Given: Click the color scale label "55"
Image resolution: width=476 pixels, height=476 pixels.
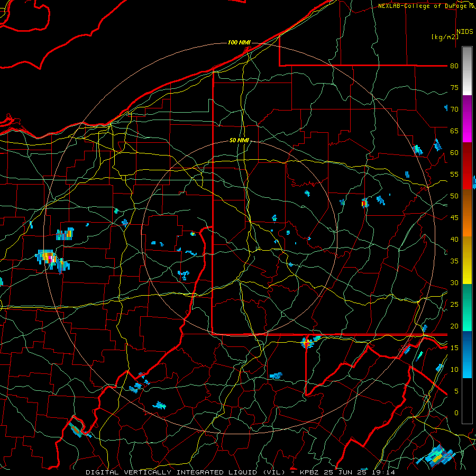Looking at the screenshot, I should tap(454, 174).
